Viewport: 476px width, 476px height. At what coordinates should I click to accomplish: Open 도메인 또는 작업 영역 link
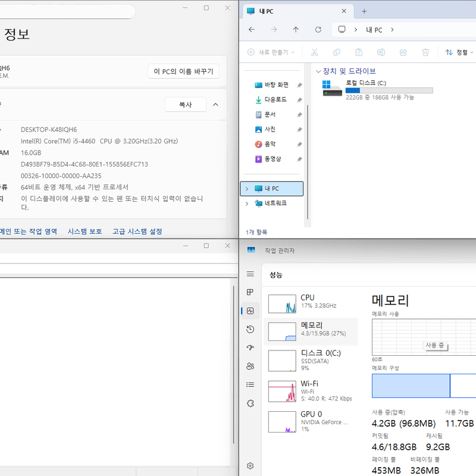point(28,231)
